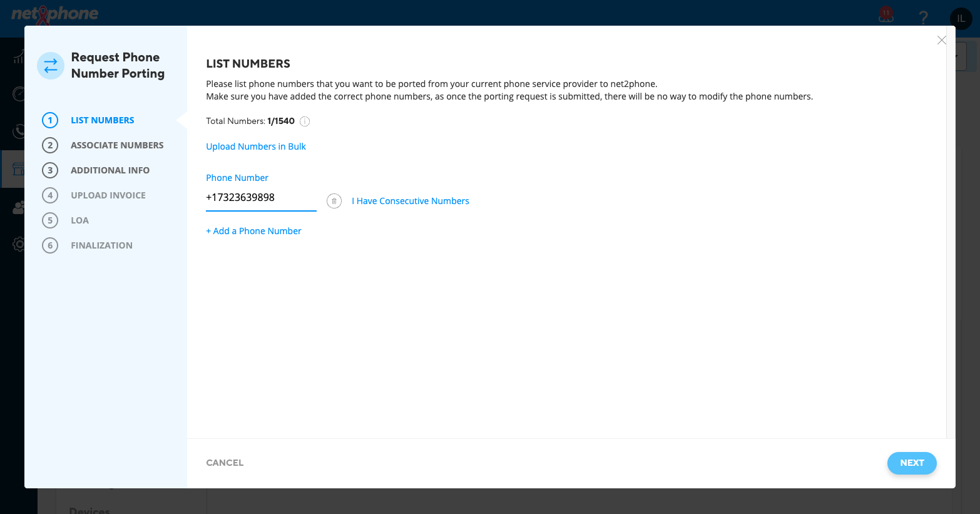The width and height of the screenshot is (980, 514).
Task: Click the net2phone logo in the header
Action: coord(55,14)
